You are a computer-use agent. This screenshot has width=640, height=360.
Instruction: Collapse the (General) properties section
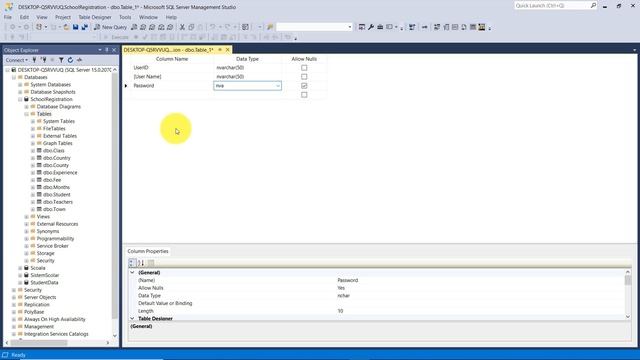tap(132, 272)
